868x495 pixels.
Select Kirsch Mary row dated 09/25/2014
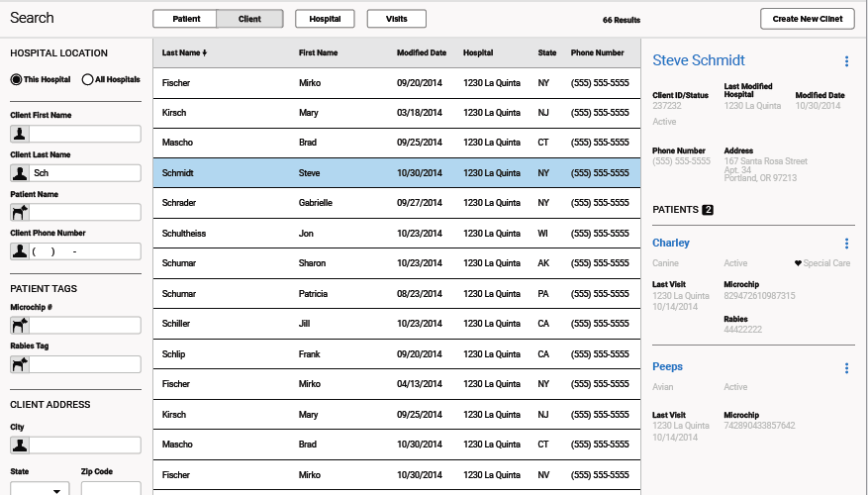(397, 414)
